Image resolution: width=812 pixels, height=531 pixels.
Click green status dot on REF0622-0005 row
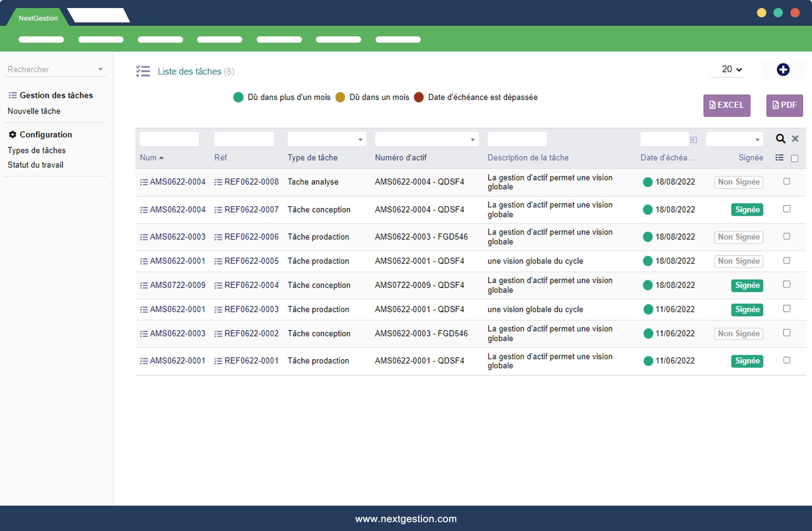(647, 261)
